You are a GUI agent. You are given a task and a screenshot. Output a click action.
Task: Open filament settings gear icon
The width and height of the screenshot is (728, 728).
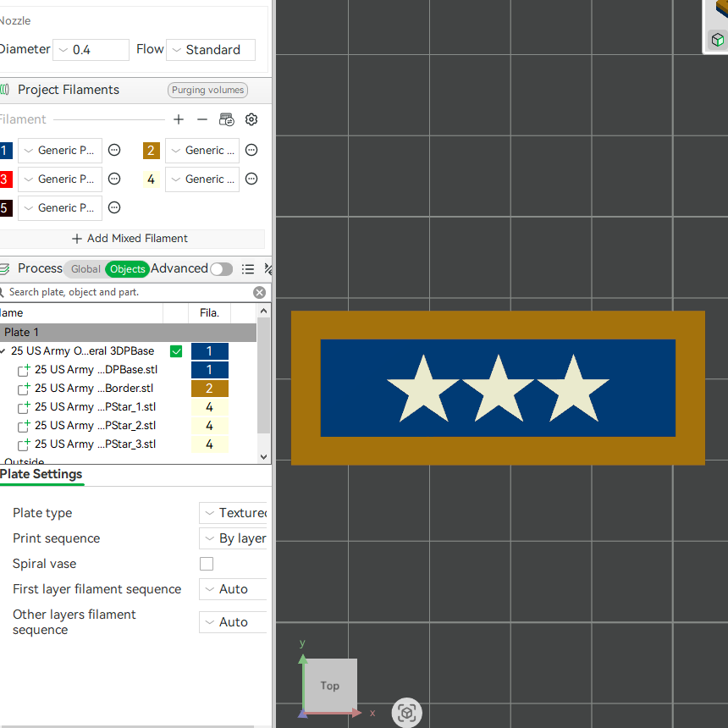tap(251, 120)
